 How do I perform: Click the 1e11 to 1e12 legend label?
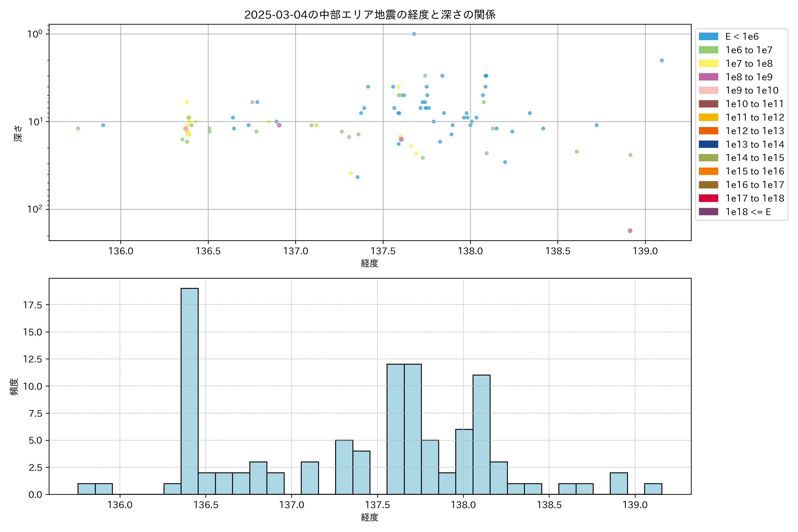[755, 117]
